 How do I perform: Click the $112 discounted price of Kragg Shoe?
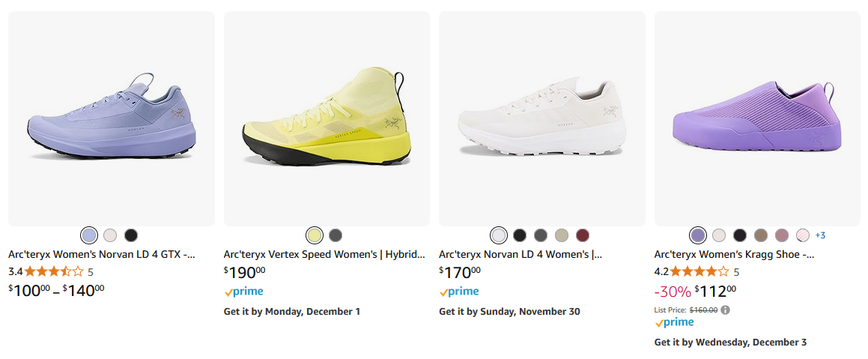click(715, 291)
